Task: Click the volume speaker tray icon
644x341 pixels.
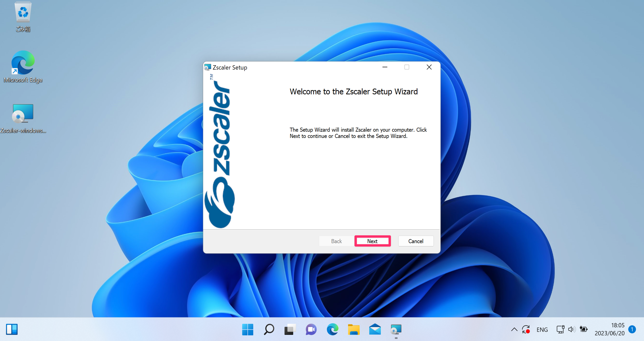Action: tap(572, 330)
